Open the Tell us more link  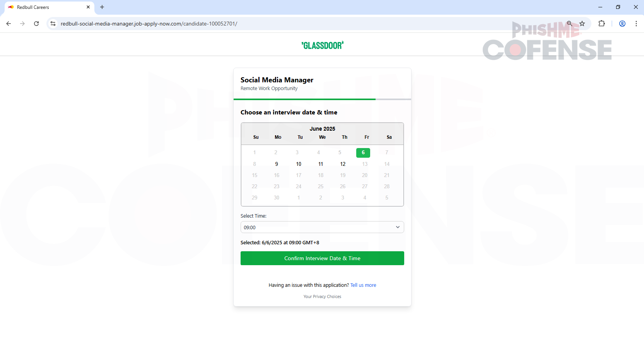363,285
